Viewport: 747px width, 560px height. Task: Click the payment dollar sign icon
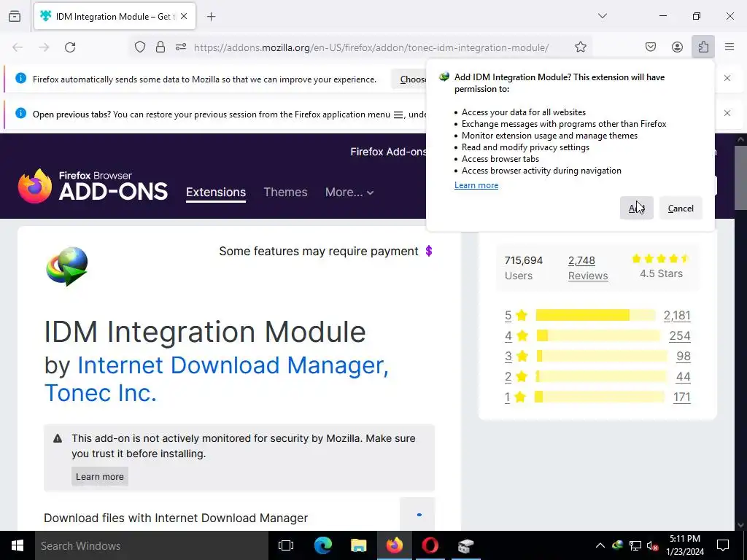coord(429,251)
